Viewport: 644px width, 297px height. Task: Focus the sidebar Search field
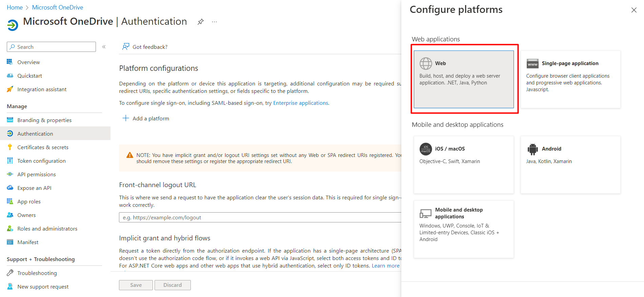(x=51, y=47)
